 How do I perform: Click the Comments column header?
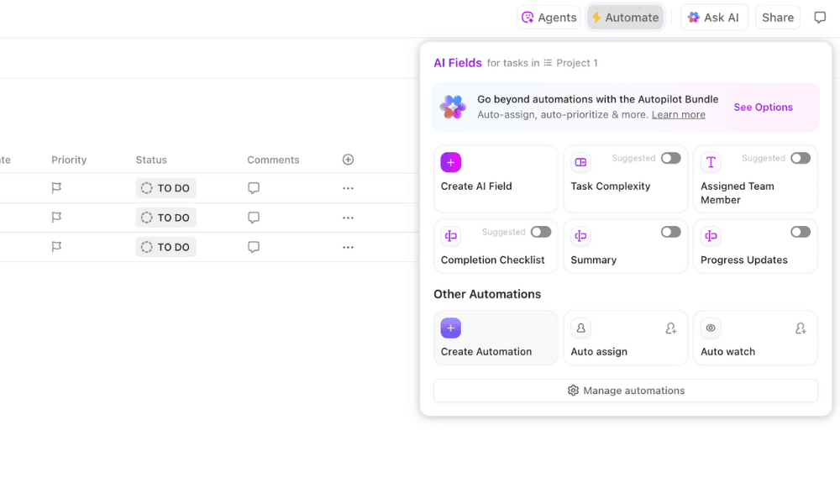(273, 160)
